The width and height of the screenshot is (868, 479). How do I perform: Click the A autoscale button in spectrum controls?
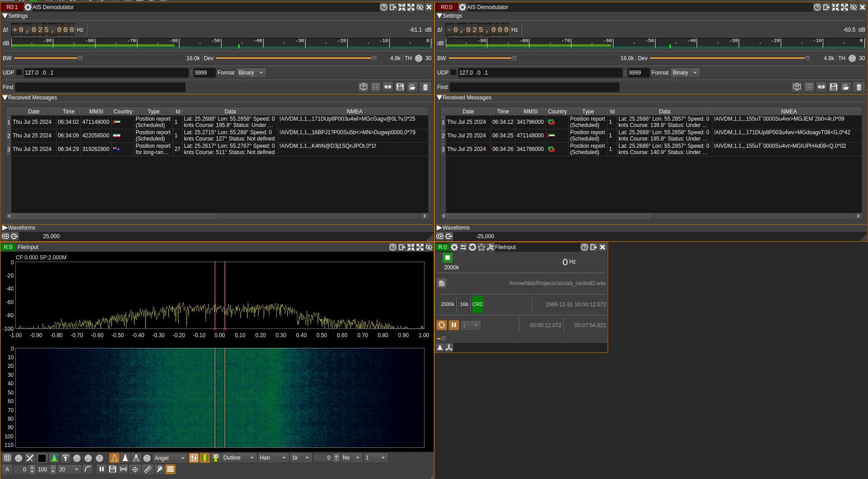click(7, 469)
